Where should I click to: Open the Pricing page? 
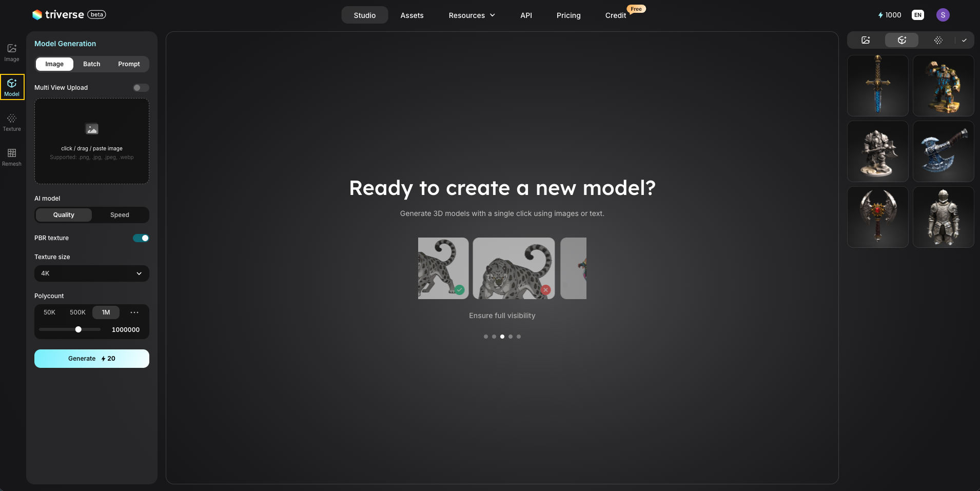point(567,15)
